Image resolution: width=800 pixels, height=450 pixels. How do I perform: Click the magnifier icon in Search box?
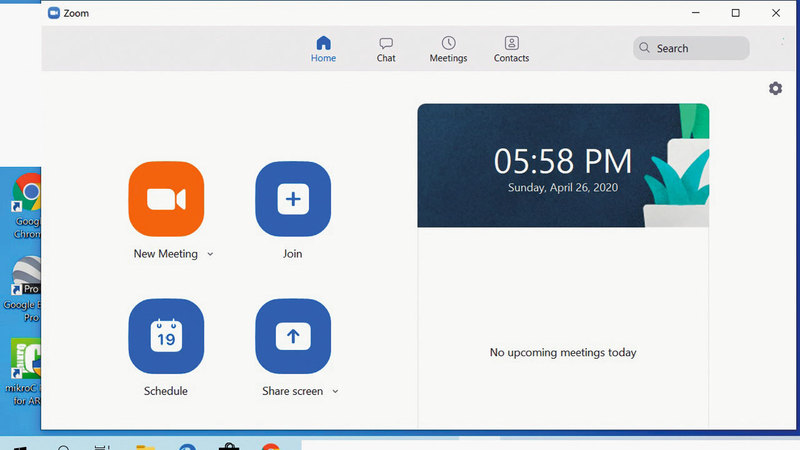(x=646, y=48)
